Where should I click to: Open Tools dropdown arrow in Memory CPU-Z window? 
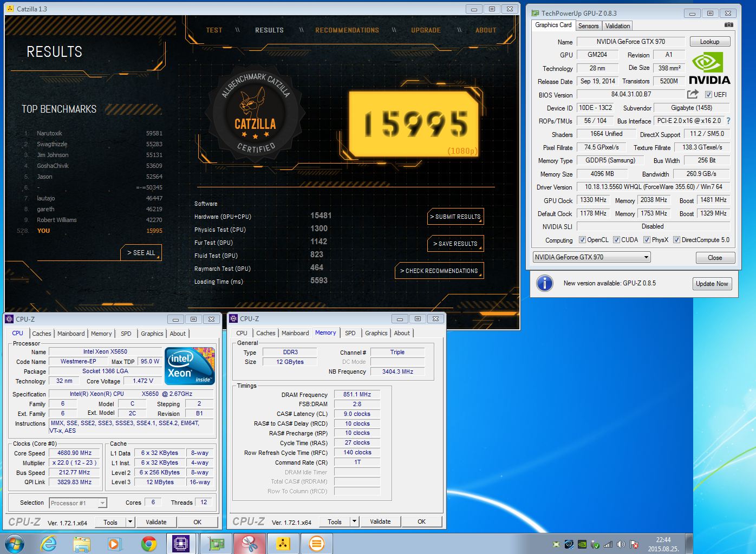point(354,522)
